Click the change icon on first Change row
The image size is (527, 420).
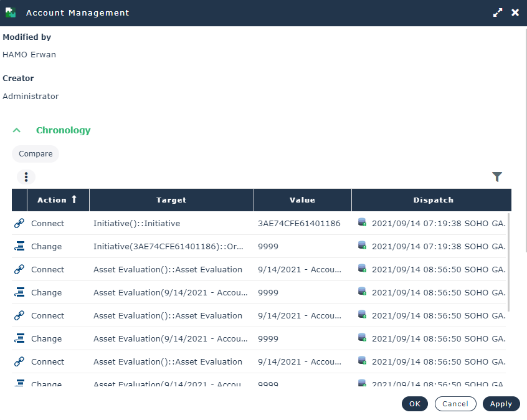(19, 246)
